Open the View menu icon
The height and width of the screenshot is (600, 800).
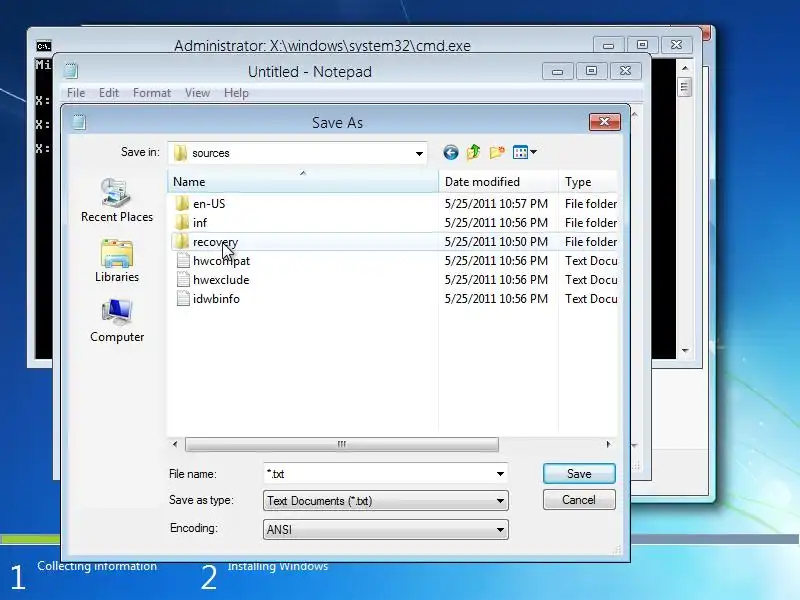click(520, 152)
